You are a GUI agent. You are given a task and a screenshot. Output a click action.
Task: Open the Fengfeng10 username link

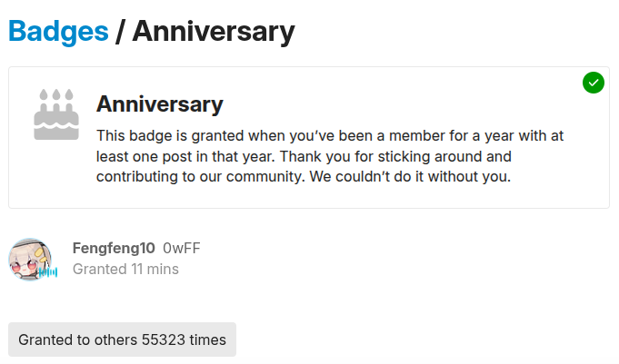coord(114,248)
